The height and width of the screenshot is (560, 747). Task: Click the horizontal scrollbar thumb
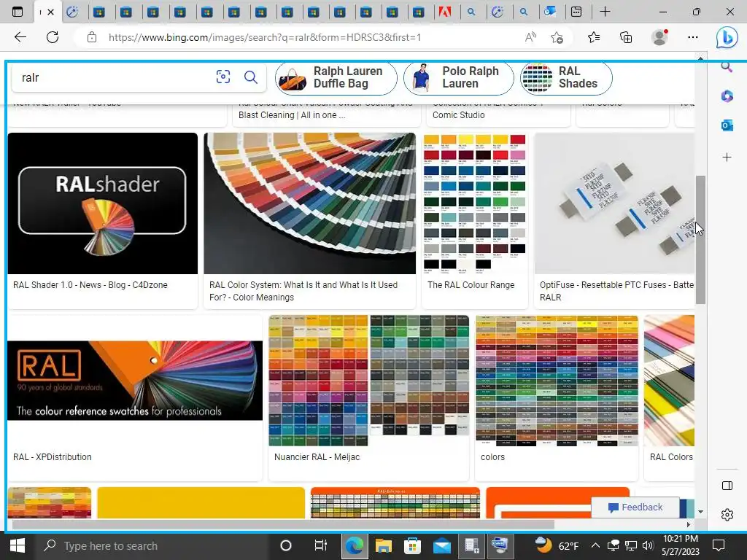(x=283, y=524)
